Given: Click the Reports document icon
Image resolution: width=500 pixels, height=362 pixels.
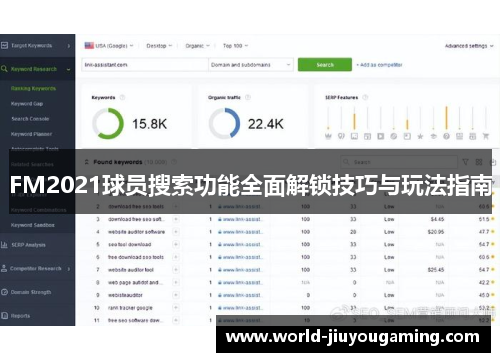Looking at the screenshot, I should point(4,315).
